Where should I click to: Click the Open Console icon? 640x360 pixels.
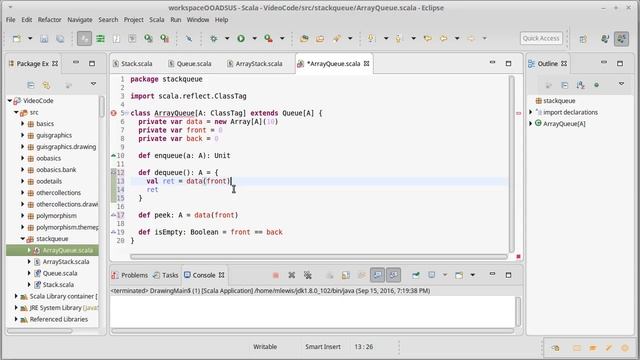click(459, 276)
